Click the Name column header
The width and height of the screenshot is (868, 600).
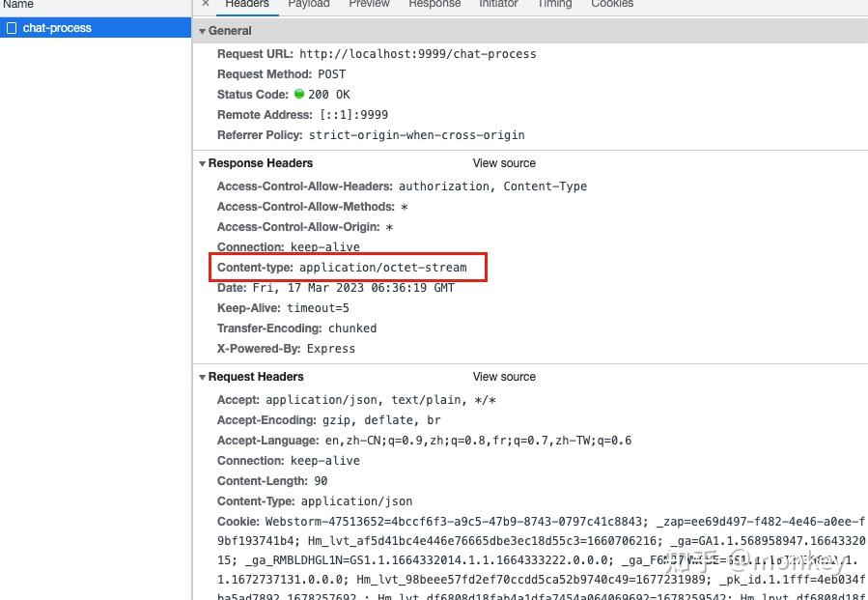coord(16,5)
